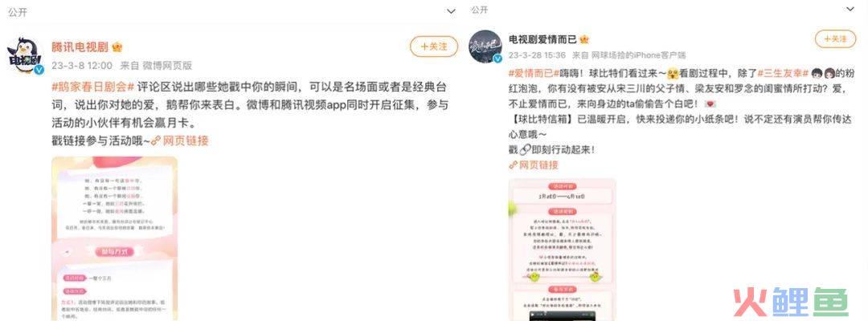Open the 电视剧爱情而已 profile avatar
This screenshot has width=868, height=321.
[x=485, y=47]
